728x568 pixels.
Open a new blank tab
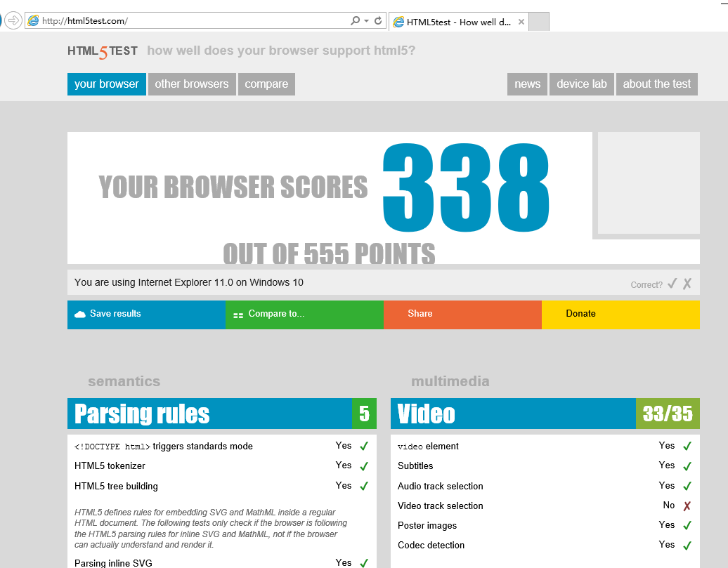539,22
